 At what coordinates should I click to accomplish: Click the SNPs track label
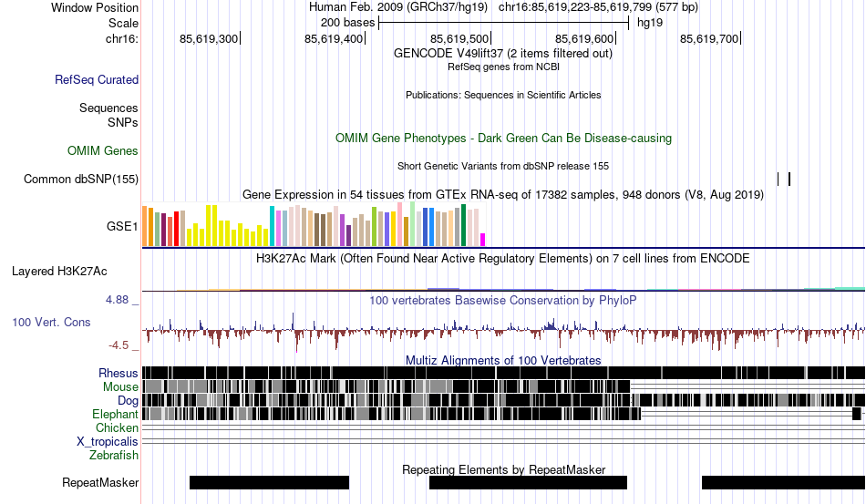tap(123, 122)
